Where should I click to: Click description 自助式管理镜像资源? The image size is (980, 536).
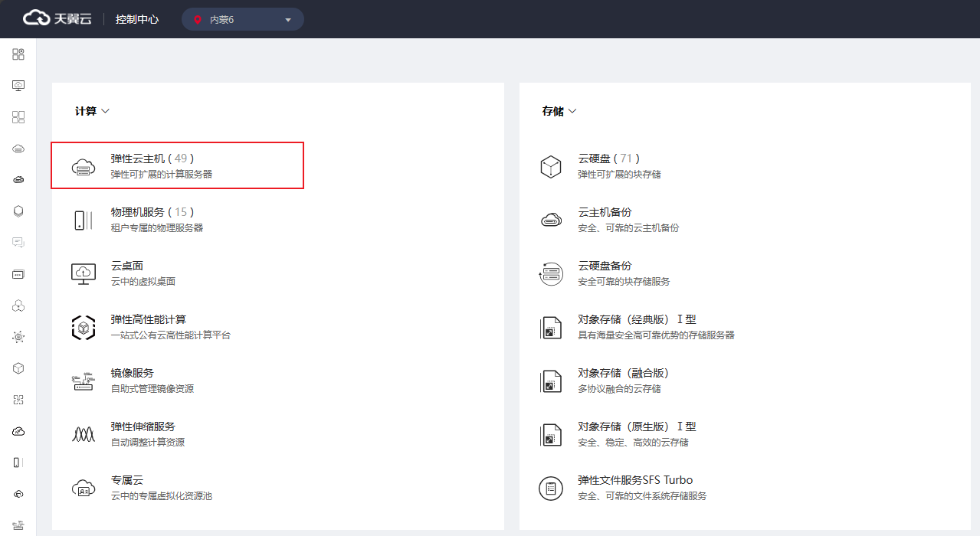[152, 389]
